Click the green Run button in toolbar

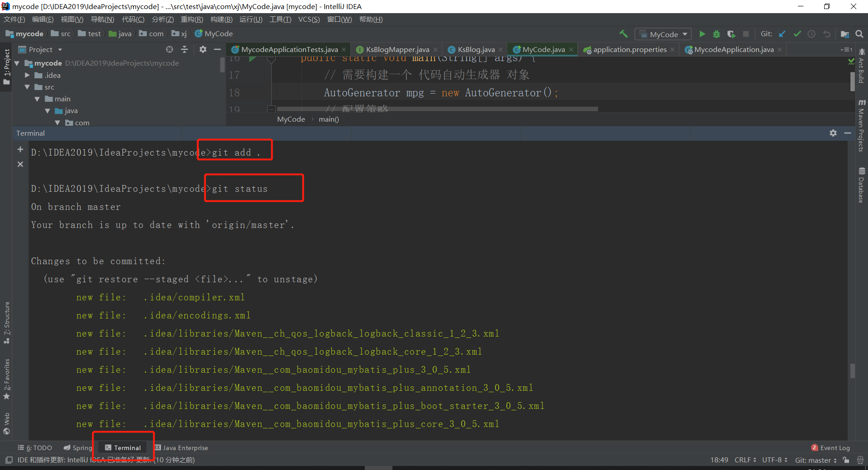pyautogui.click(x=702, y=34)
